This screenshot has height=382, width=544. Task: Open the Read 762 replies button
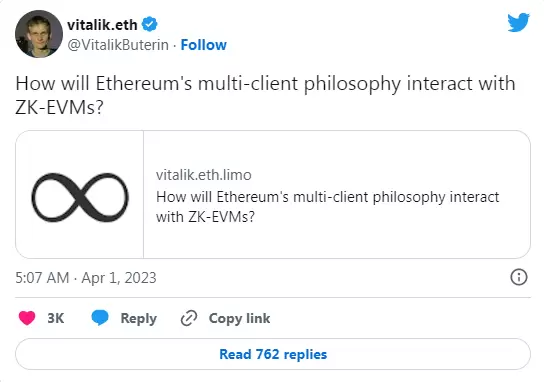pyautogui.click(x=273, y=354)
